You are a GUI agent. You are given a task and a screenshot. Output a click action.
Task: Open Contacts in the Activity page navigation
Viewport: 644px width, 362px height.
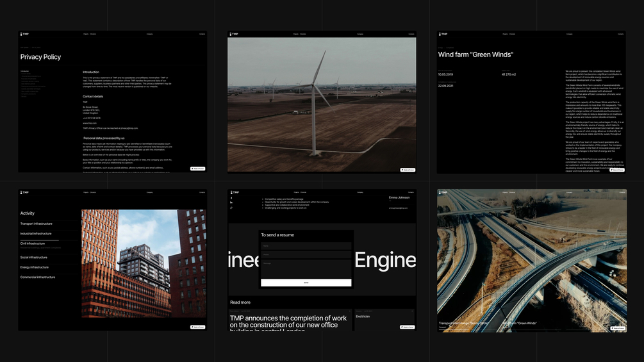[x=202, y=192]
